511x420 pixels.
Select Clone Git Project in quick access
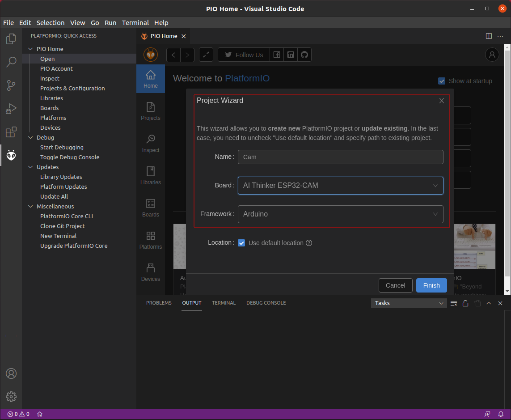pyautogui.click(x=62, y=226)
